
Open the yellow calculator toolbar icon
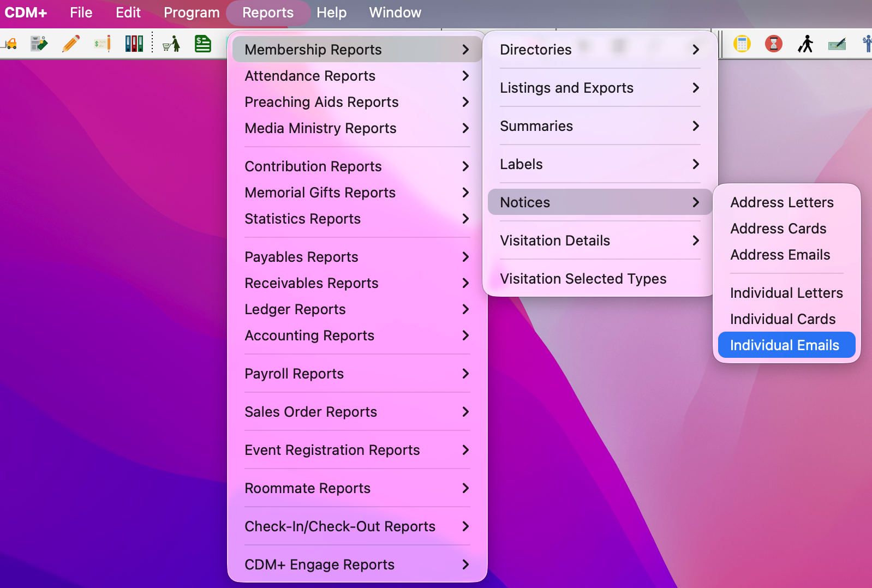pyautogui.click(x=742, y=44)
